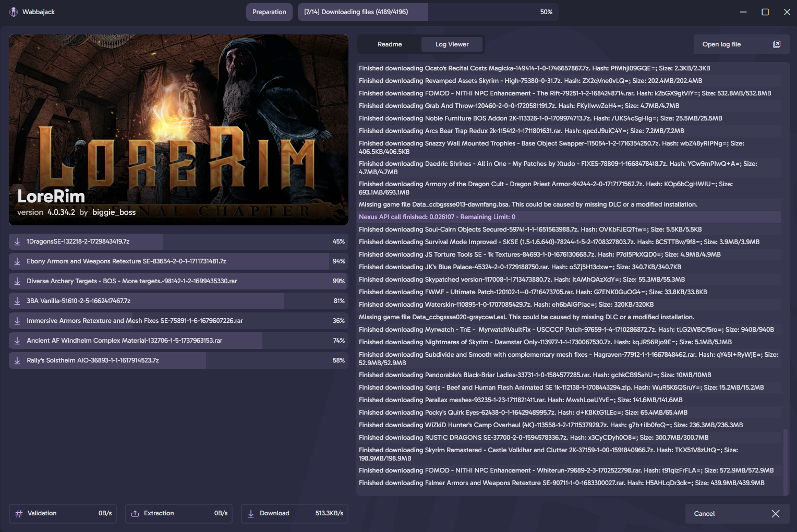
Task: Click the Downloading files progress bar
Action: click(x=428, y=12)
